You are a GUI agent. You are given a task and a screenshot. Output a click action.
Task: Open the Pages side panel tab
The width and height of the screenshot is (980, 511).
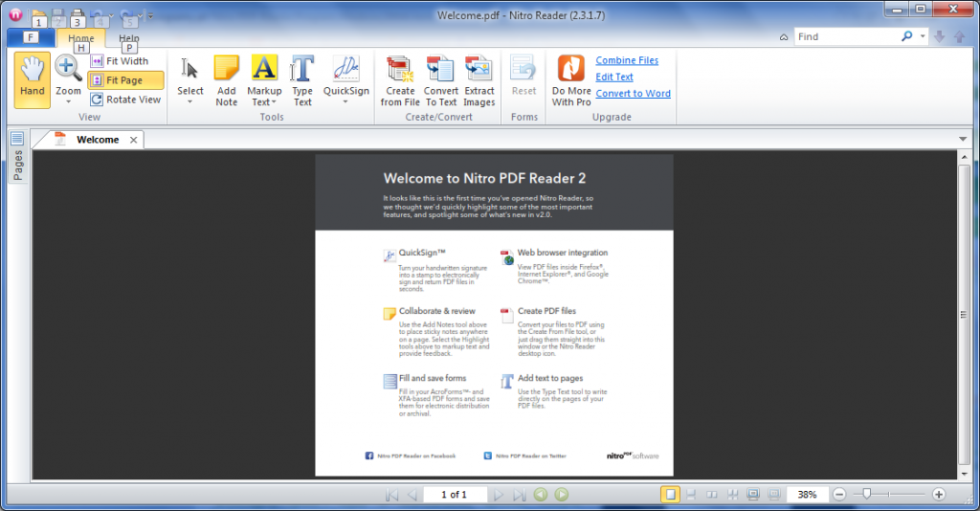point(17,159)
